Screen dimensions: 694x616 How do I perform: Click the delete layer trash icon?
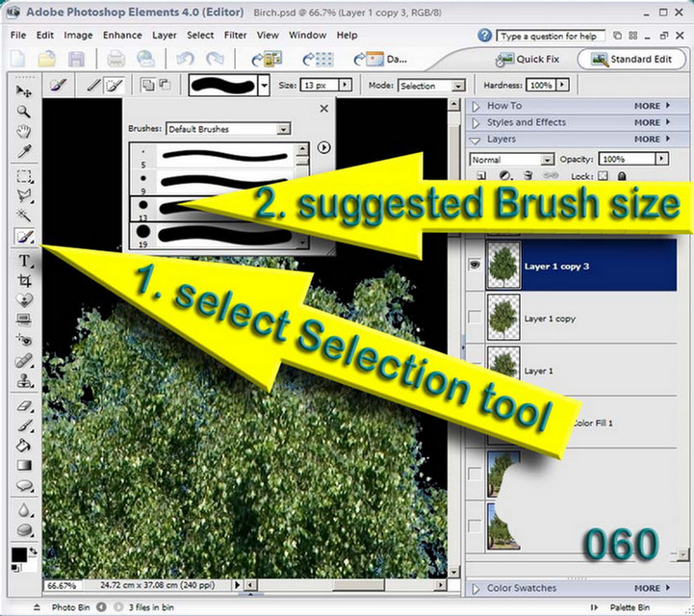tap(528, 176)
